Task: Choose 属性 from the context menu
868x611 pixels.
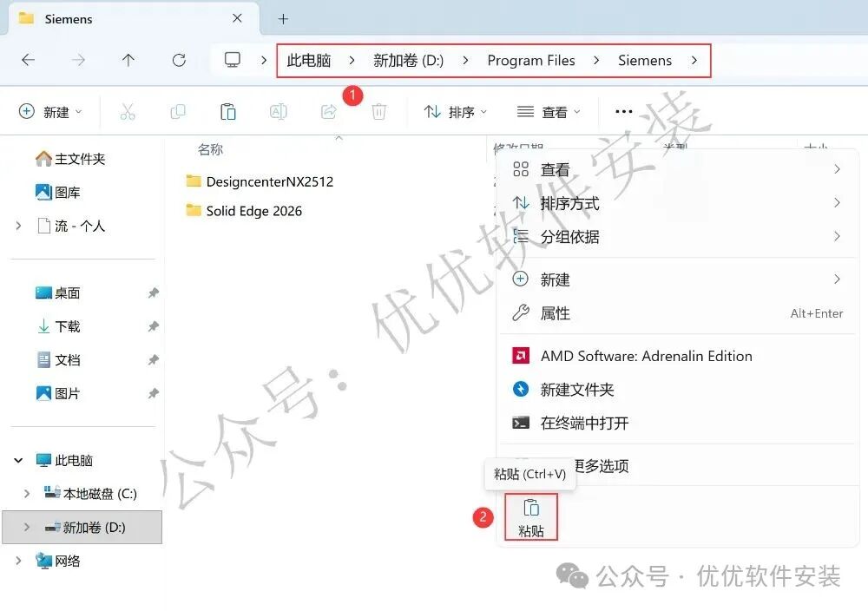Action: pos(678,313)
